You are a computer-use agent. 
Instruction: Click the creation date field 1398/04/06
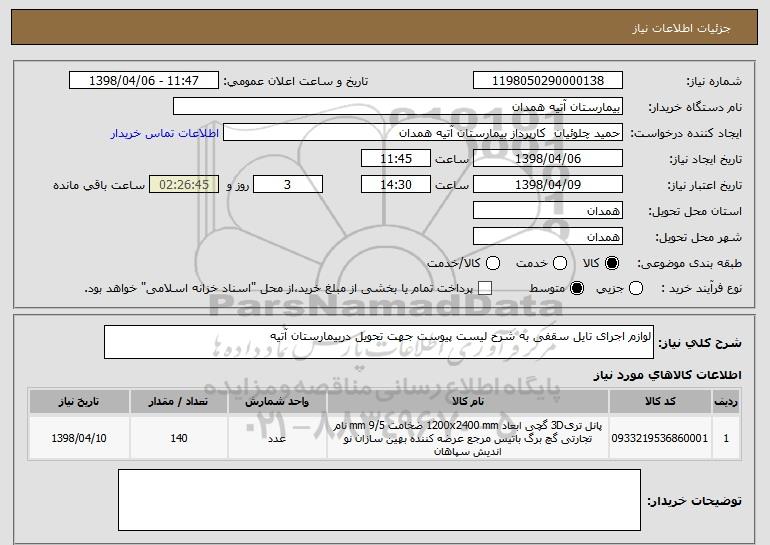[548, 159]
